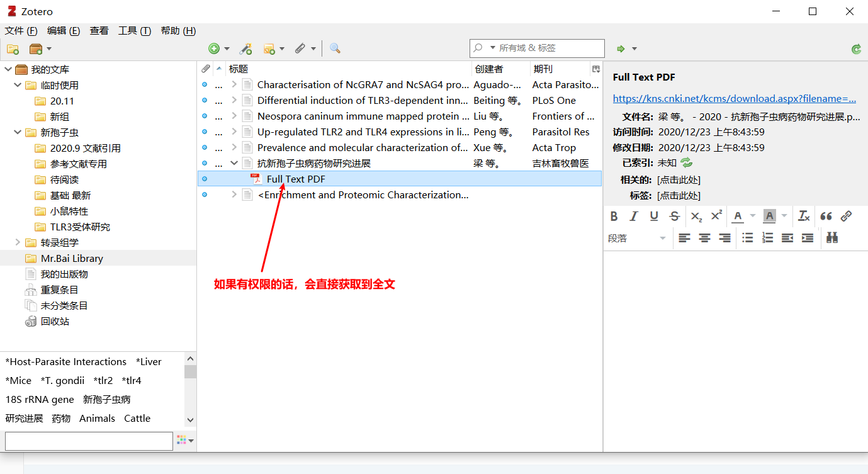Image resolution: width=868 pixels, height=474 pixels.
Task: Insert a link with the chain icon
Action: 847,216
